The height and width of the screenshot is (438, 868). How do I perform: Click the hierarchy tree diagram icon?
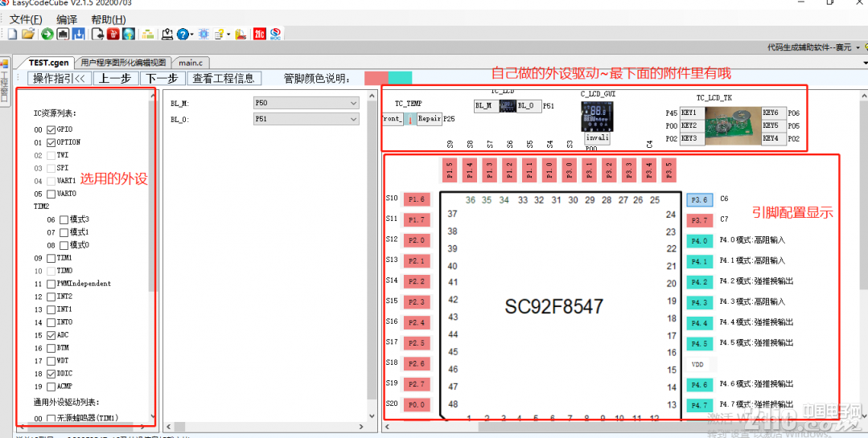click(147, 35)
